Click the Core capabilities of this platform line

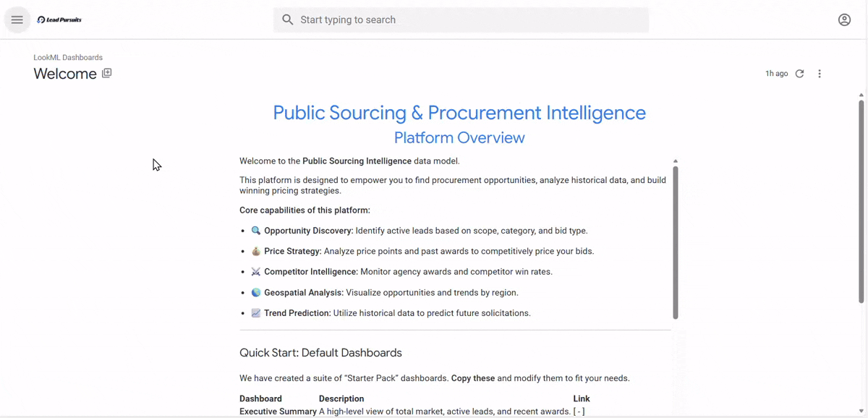coord(305,210)
